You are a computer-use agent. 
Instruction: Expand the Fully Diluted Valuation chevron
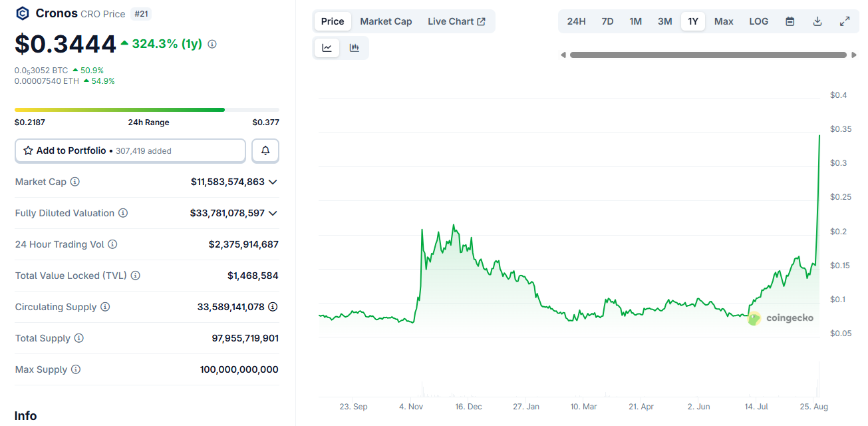(273, 213)
